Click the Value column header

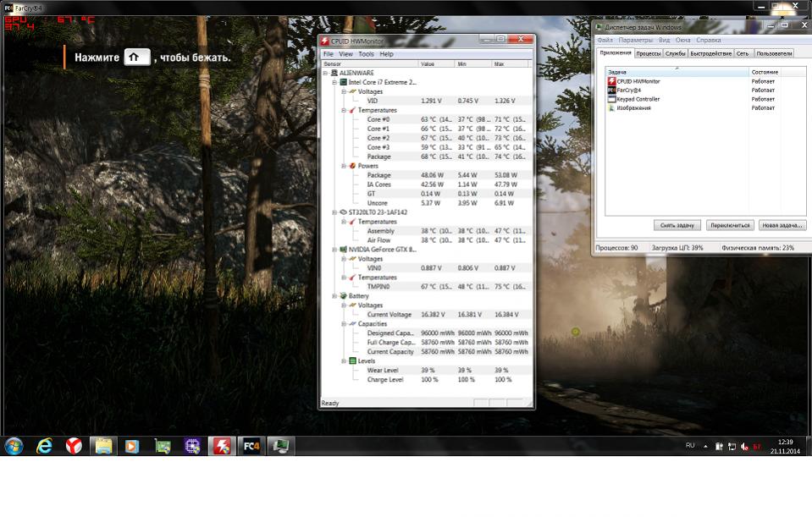coord(437,63)
